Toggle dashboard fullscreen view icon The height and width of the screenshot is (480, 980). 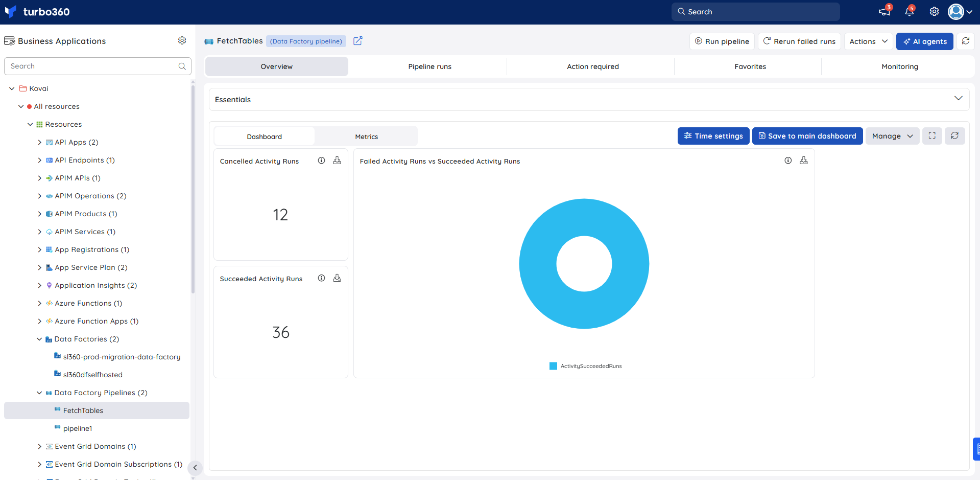click(932, 136)
